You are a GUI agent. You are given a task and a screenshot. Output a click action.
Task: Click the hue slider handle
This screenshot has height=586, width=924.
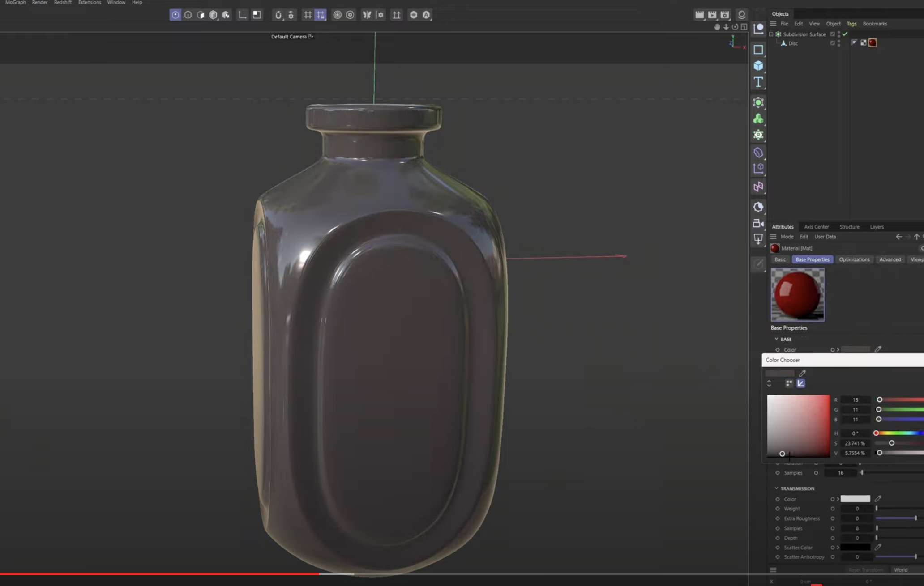pyautogui.click(x=876, y=433)
